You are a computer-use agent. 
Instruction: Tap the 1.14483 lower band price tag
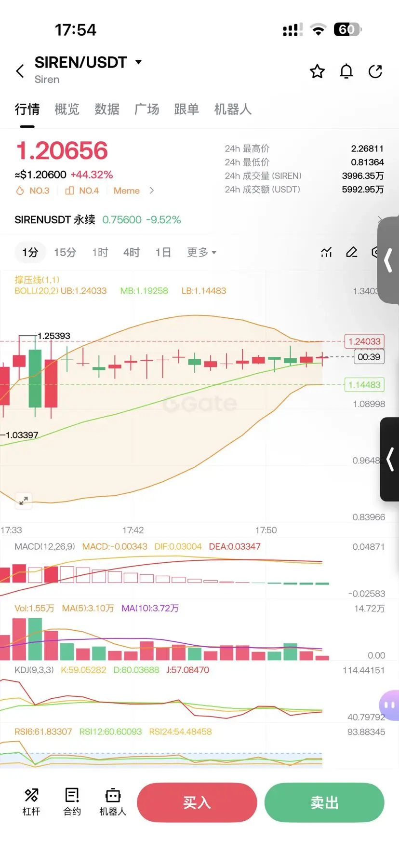click(x=364, y=385)
